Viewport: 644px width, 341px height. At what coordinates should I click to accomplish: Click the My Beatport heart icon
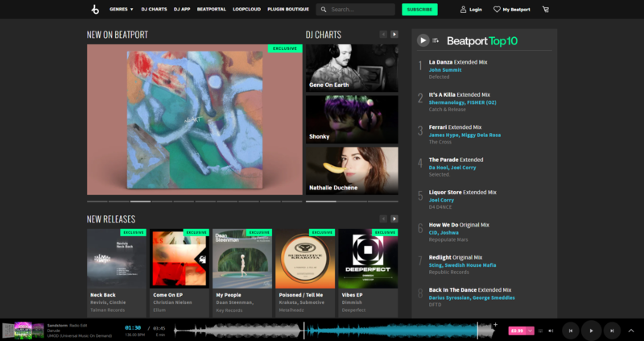coord(496,10)
